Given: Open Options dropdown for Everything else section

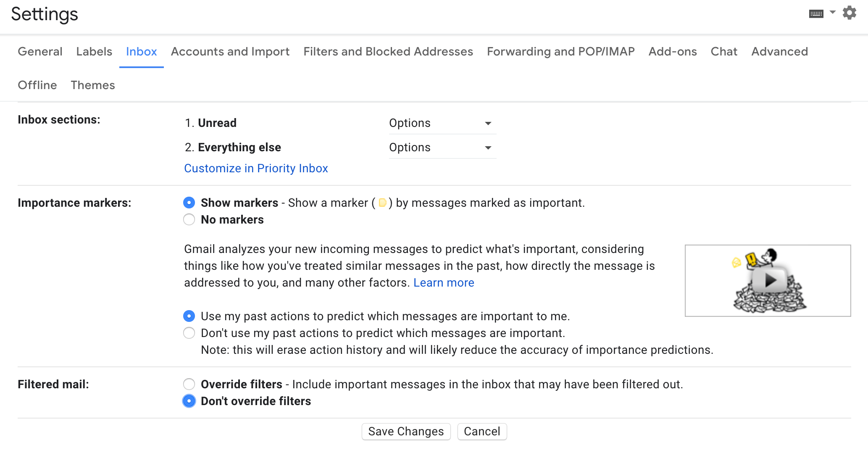Looking at the screenshot, I should [x=442, y=147].
